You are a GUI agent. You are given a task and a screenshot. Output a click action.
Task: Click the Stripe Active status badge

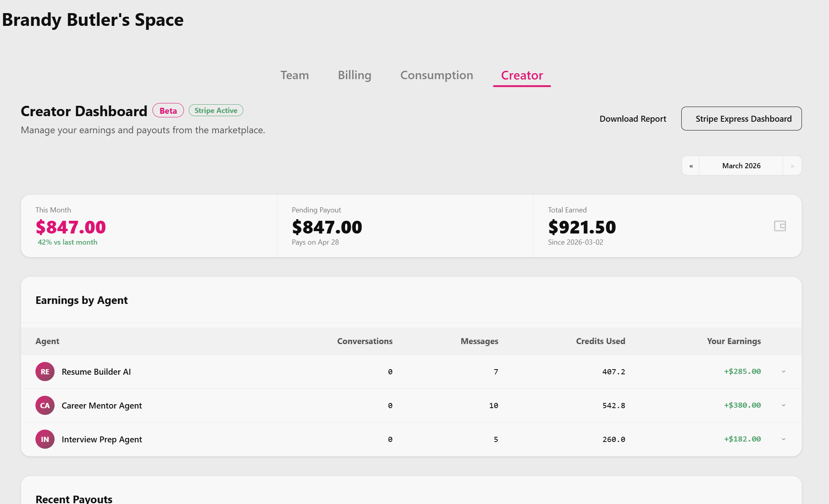tap(215, 110)
